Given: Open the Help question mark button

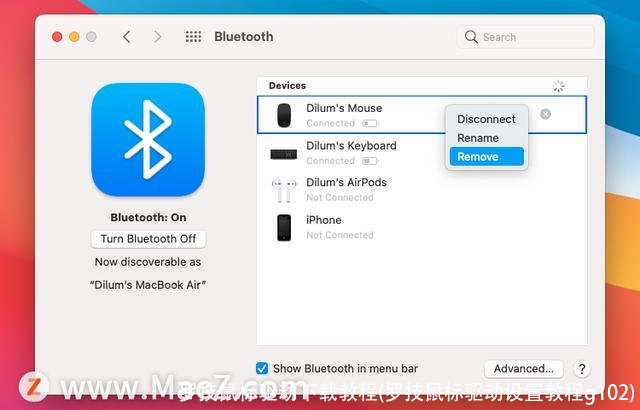Looking at the screenshot, I should (582, 369).
